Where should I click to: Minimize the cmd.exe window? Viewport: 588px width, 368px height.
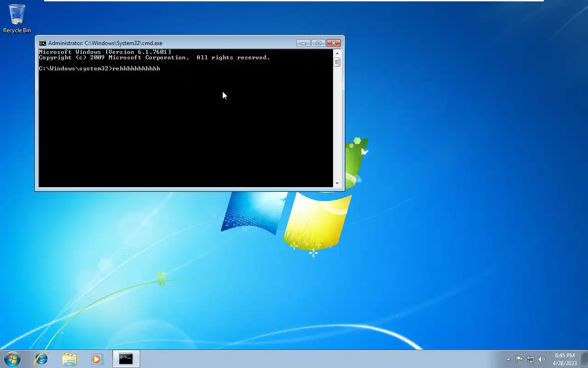pyautogui.click(x=303, y=43)
